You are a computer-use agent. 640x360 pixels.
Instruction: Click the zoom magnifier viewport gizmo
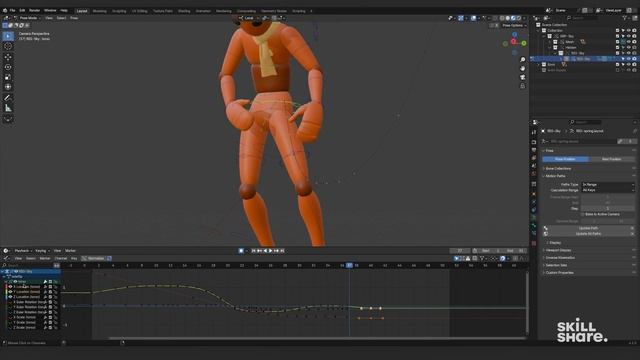click(522, 60)
